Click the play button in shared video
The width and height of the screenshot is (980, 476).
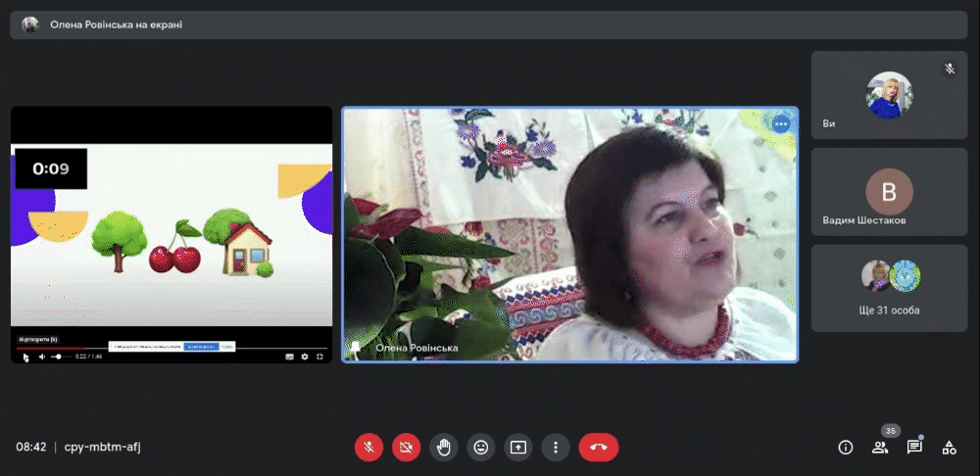tap(25, 357)
